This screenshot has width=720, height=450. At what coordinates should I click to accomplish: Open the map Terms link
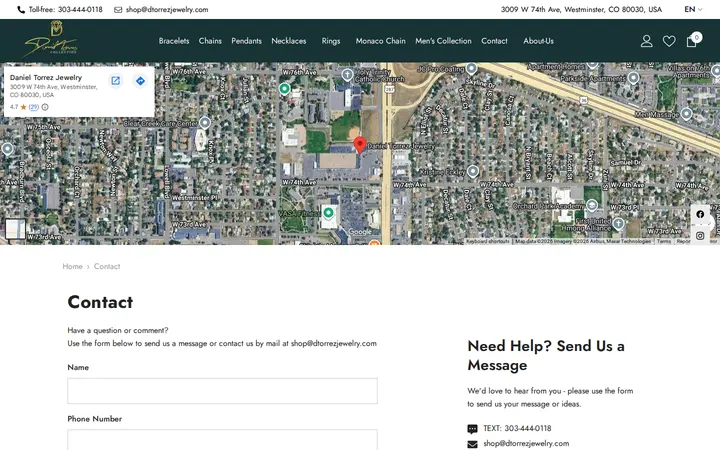(664, 241)
